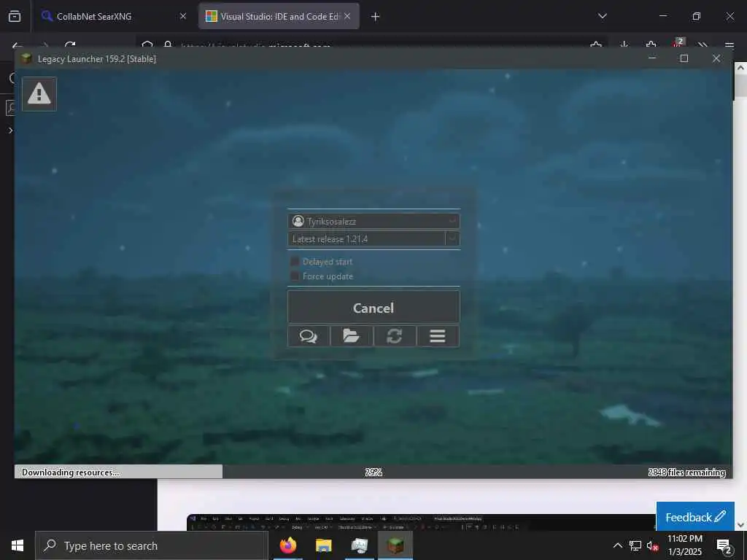The height and width of the screenshot is (560, 747).
Task: Open the notification center with 2 notifications
Action: (x=724, y=545)
